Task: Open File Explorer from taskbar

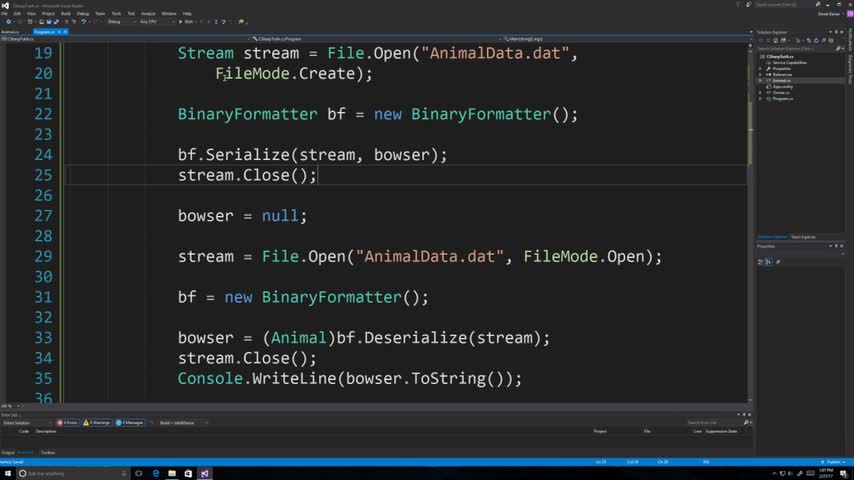Action: tap(172, 473)
